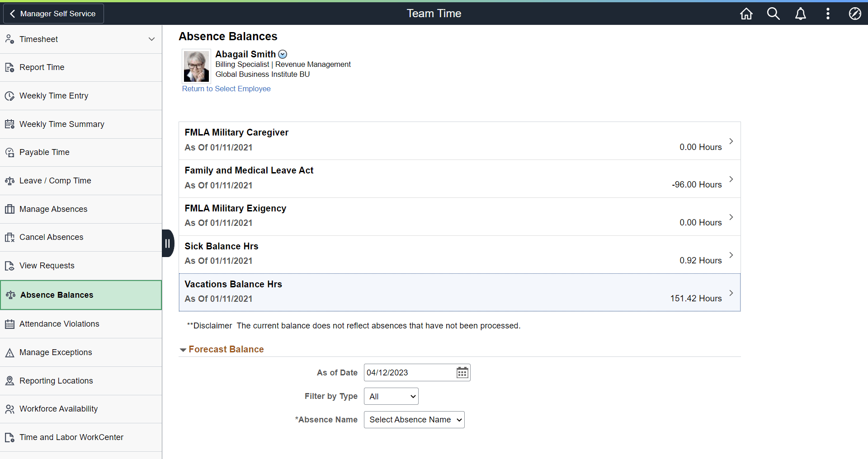Click the Actions three-dot menu icon
This screenshot has width=868, height=459.
828,14
